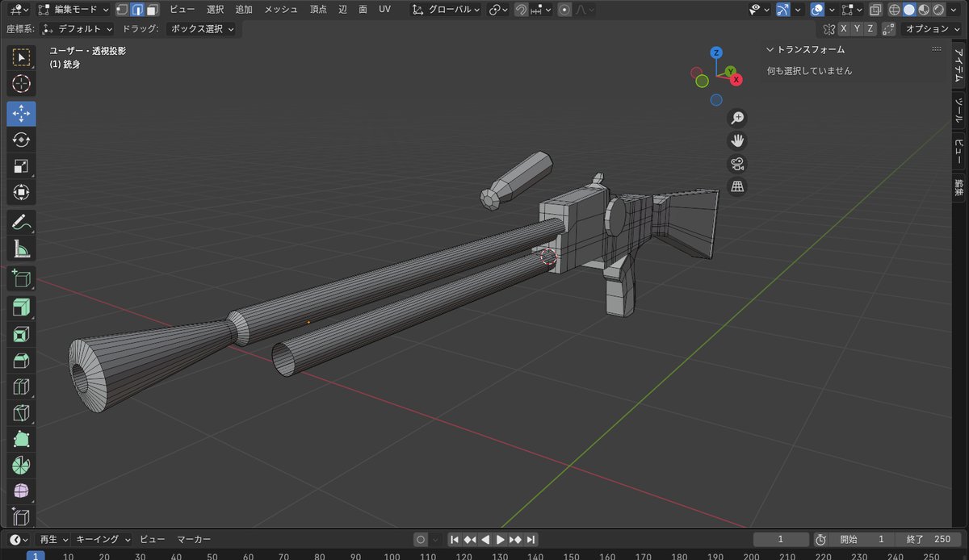Open the timeline マーカー menu
969x560 pixels.
point(194,539)
